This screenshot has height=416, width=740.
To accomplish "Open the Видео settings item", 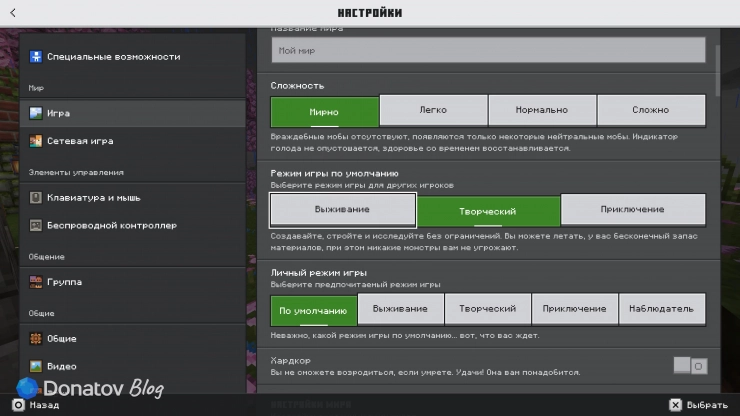I will [133, 366].
